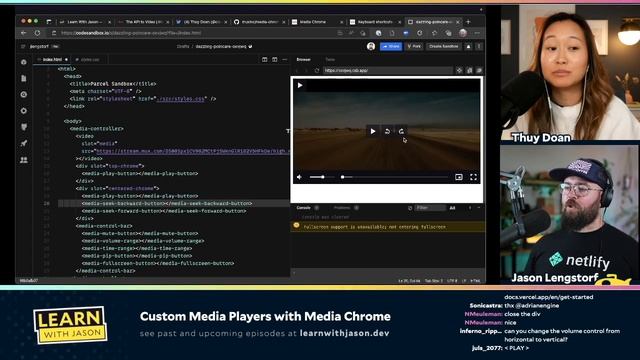Click the hamburger menu next to jlengstorf

tap(23, 47)
